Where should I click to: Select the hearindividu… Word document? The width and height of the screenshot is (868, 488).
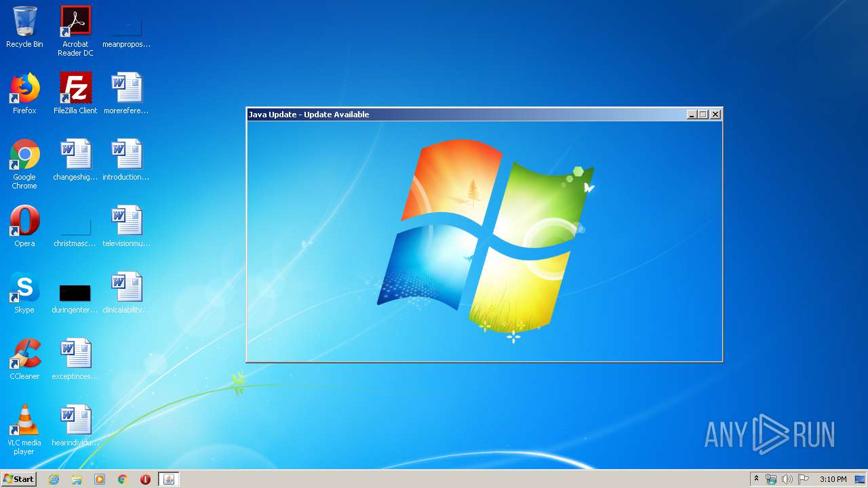click(75, 426)
